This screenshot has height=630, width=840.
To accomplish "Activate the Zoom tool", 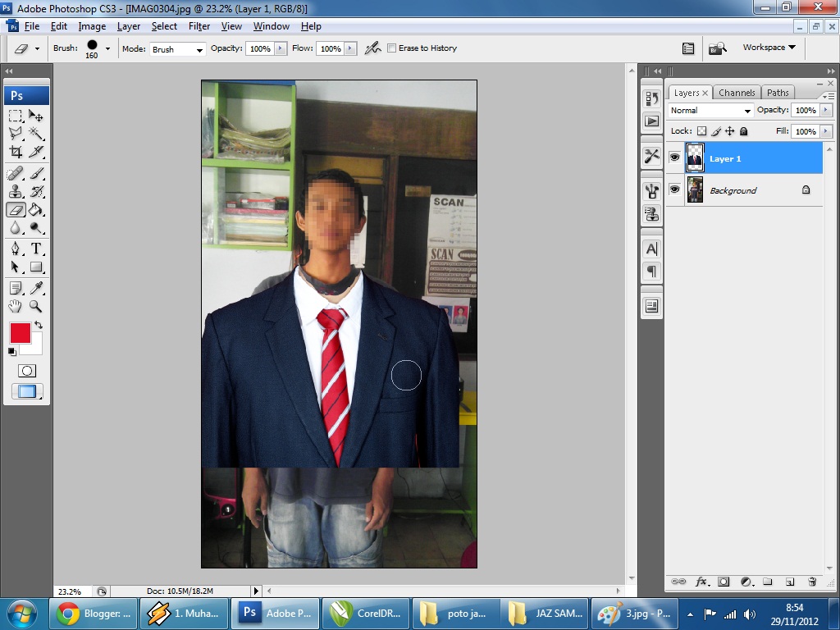I will coord(36,306).
